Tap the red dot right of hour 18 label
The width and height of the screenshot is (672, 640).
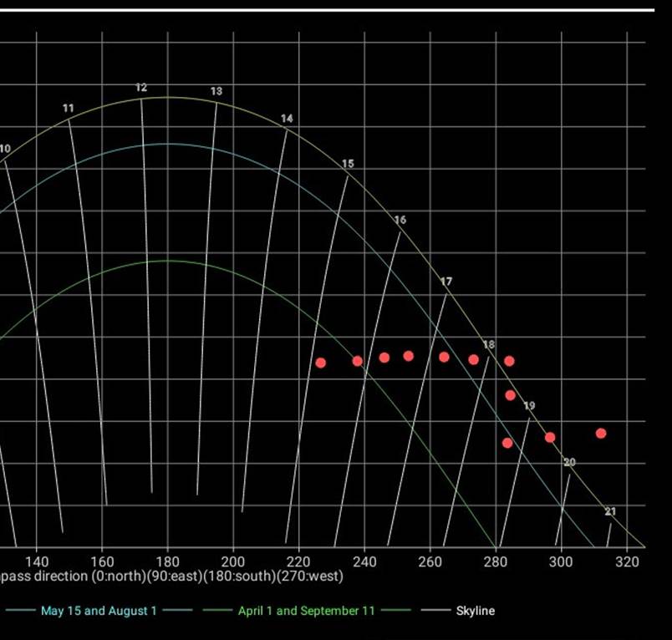coord(509,361)
